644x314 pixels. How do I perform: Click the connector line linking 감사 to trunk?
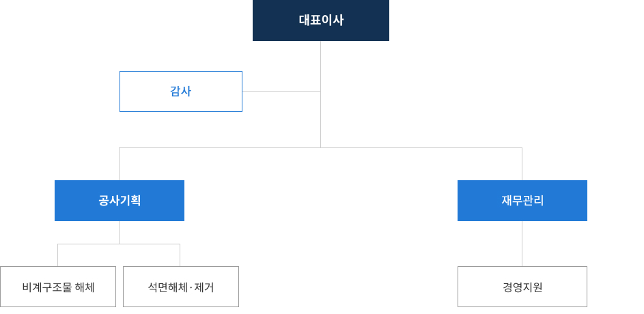(281, 91)
